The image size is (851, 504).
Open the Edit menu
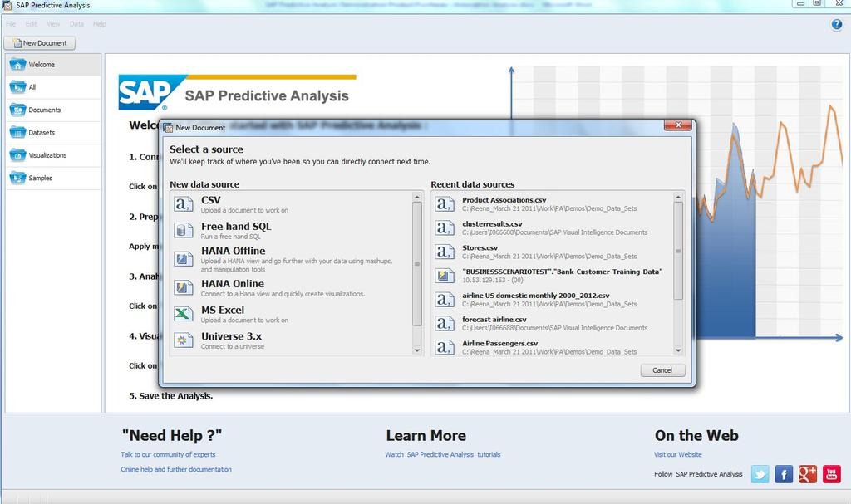(x=31, y=24)
